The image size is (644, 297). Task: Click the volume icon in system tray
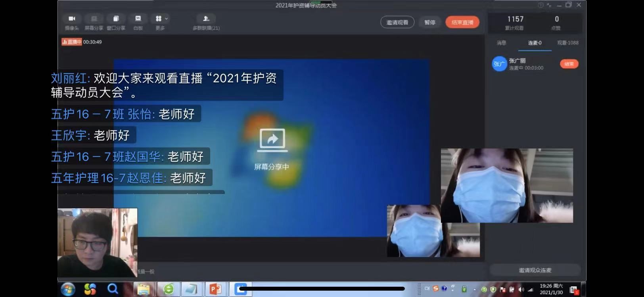tap(521, 289)
